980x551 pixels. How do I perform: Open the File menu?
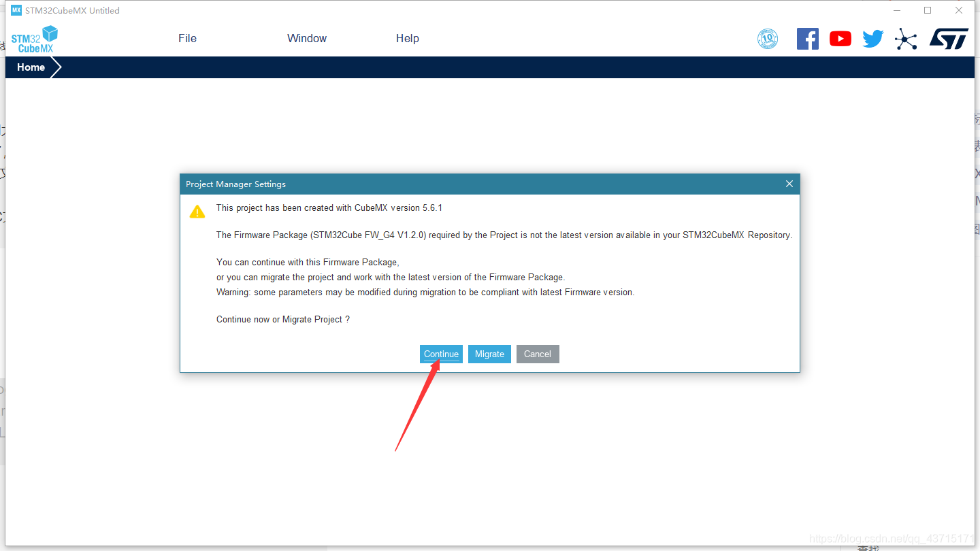coord(187,38)
